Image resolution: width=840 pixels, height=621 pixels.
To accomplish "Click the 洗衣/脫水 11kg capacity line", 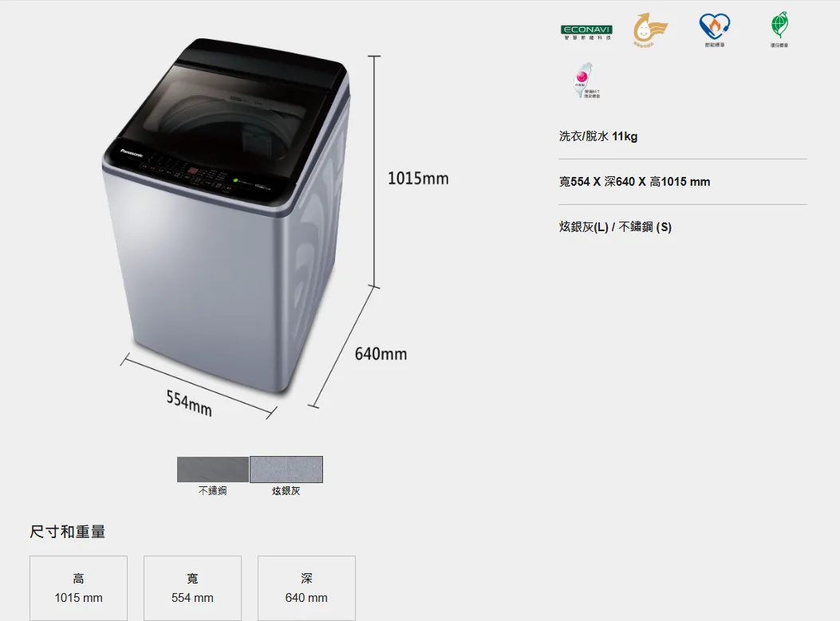I will [598, 136].
